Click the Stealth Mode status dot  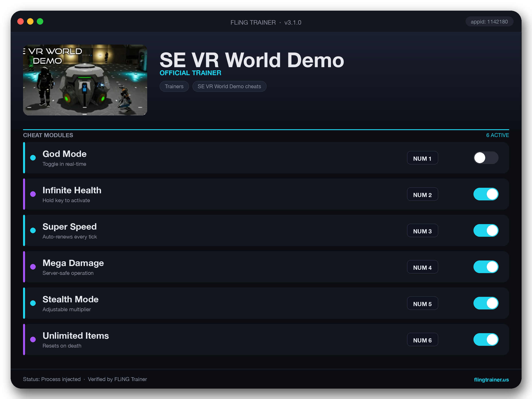tap(33, 303)
